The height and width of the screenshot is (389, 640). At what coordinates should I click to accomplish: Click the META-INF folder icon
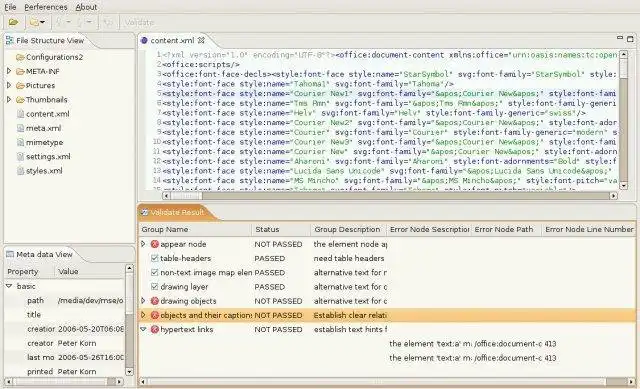click(x=20, y=71)
